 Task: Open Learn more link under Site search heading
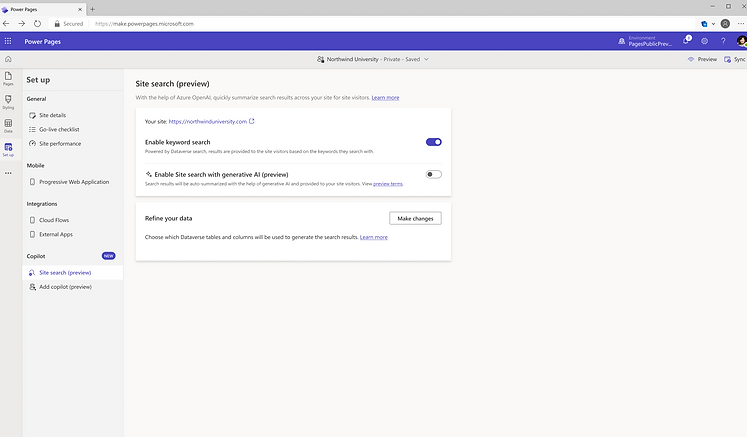(385, 98)
